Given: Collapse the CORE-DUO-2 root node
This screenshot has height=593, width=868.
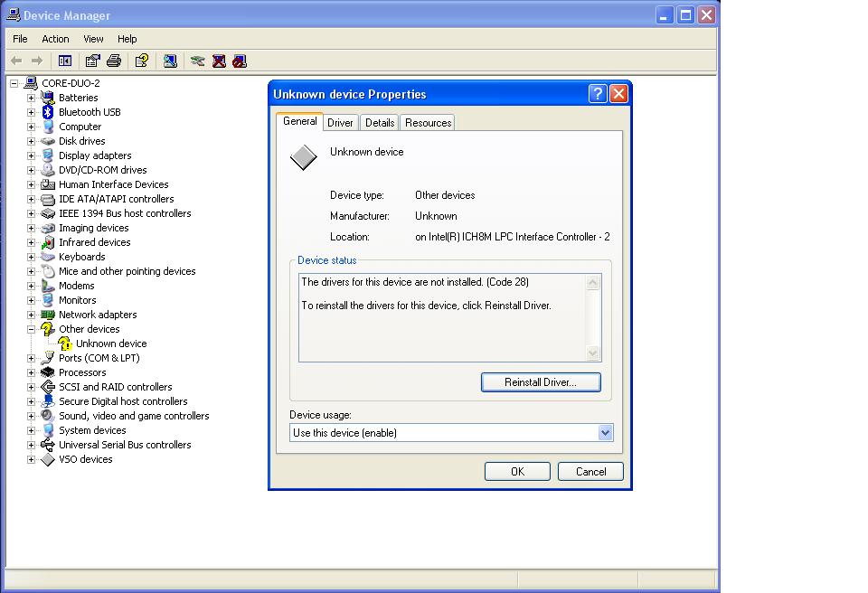Looking at the screenshot, I should click(14, 83).
